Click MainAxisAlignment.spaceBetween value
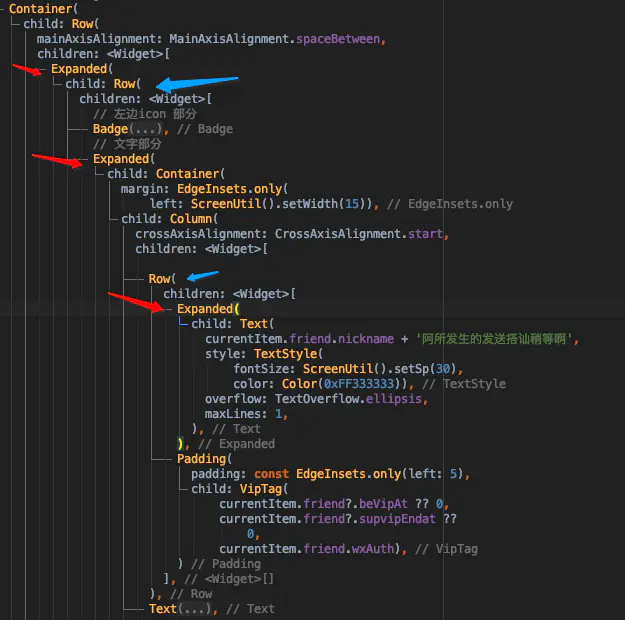 click(274, 39)
